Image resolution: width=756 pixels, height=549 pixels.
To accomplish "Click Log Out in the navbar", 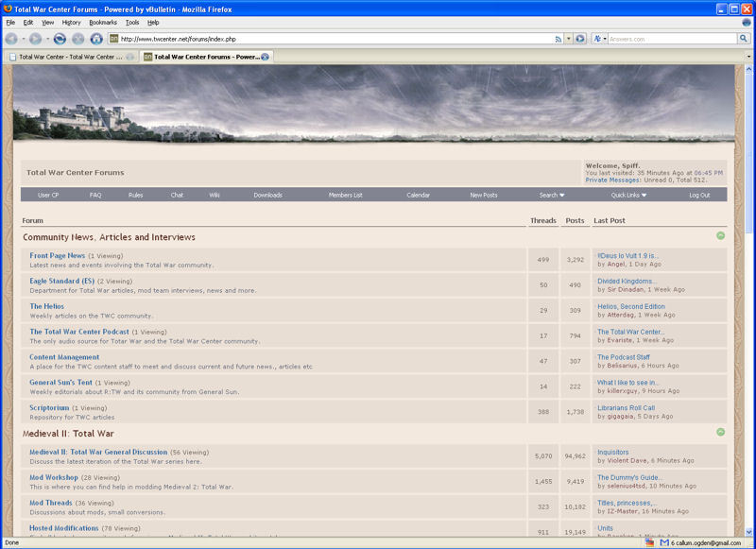I will click(x=699, y=196).
